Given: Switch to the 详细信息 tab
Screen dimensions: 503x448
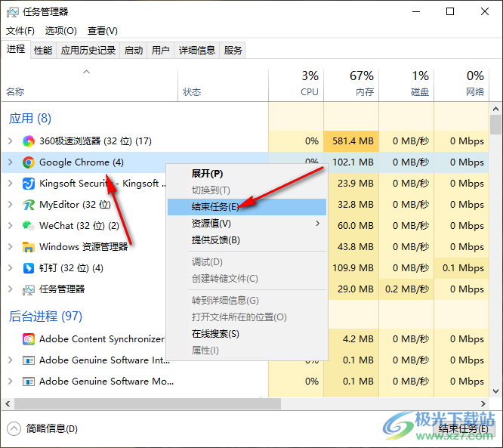Looking at the screenshot, I should (x=196, y=51).
